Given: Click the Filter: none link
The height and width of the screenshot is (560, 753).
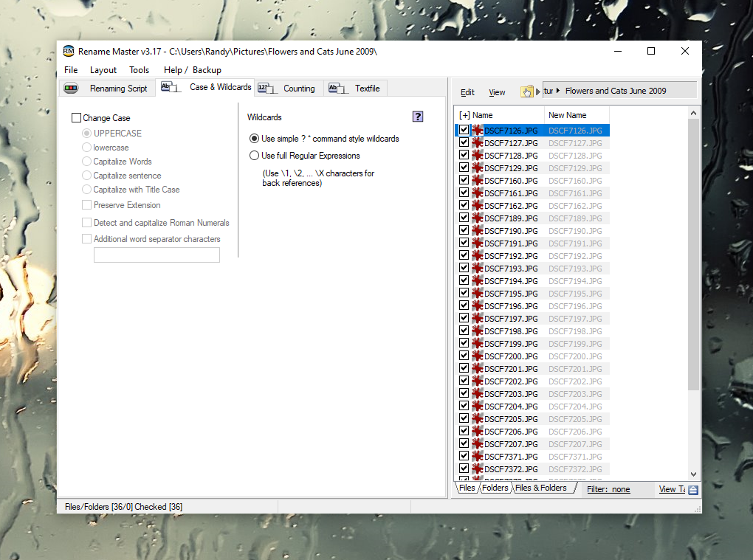Looking at the screenshot, I should [x=608, y=489].
